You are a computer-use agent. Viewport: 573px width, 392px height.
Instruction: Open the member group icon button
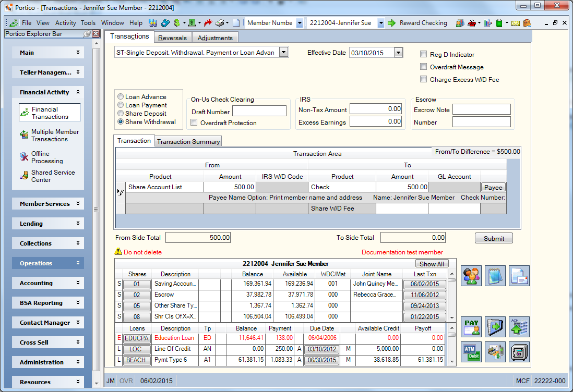pos(471,276)
